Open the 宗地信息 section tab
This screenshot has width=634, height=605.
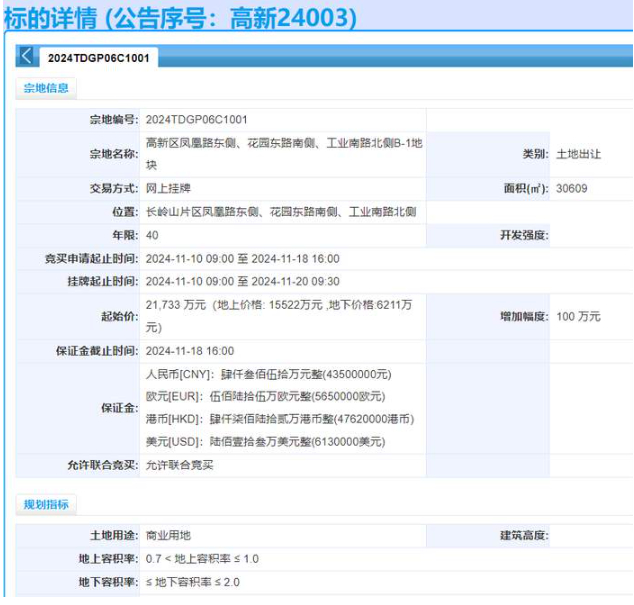pos(46,88)
